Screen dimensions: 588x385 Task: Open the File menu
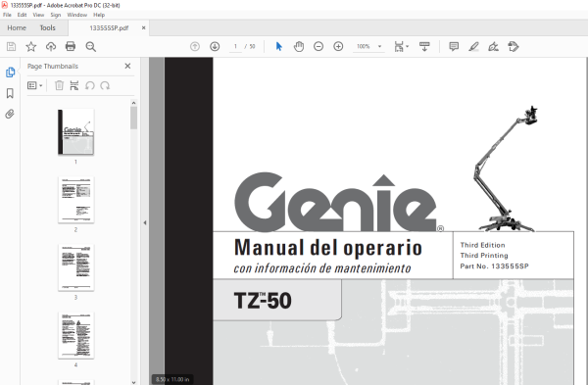point(7,15)
